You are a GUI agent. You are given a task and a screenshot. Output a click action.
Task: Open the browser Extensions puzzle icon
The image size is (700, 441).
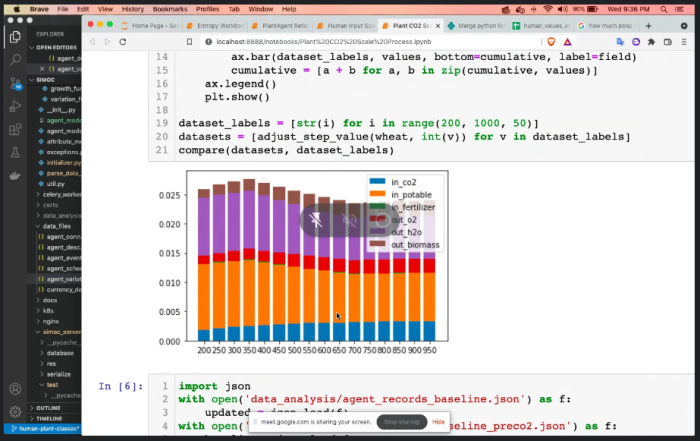(651, 41)
